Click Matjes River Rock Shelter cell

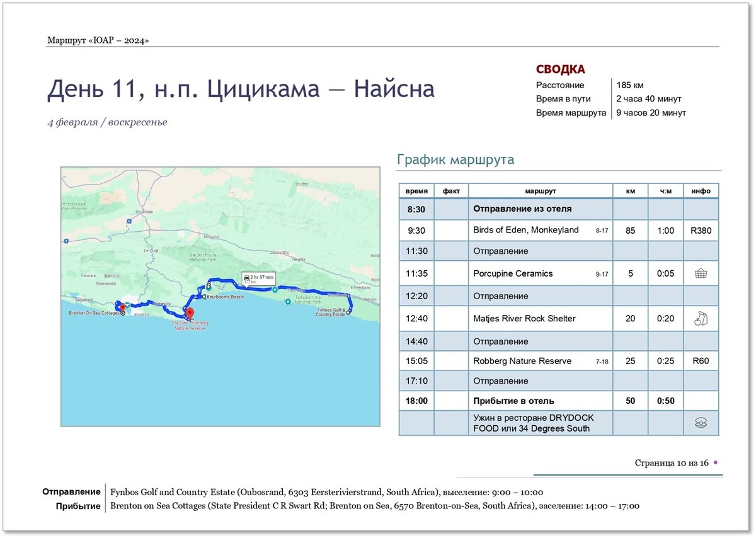(541, 319)
